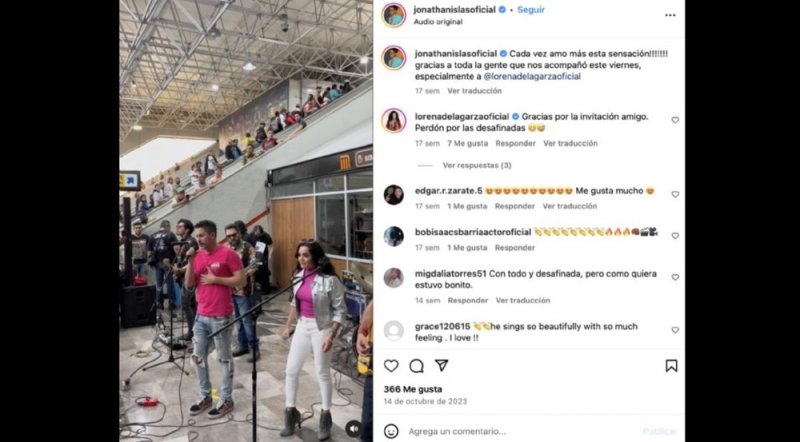Open the @lorenadelagarzaoficial mention link
This screenshot has height=442, width=800.
(532, 77)
